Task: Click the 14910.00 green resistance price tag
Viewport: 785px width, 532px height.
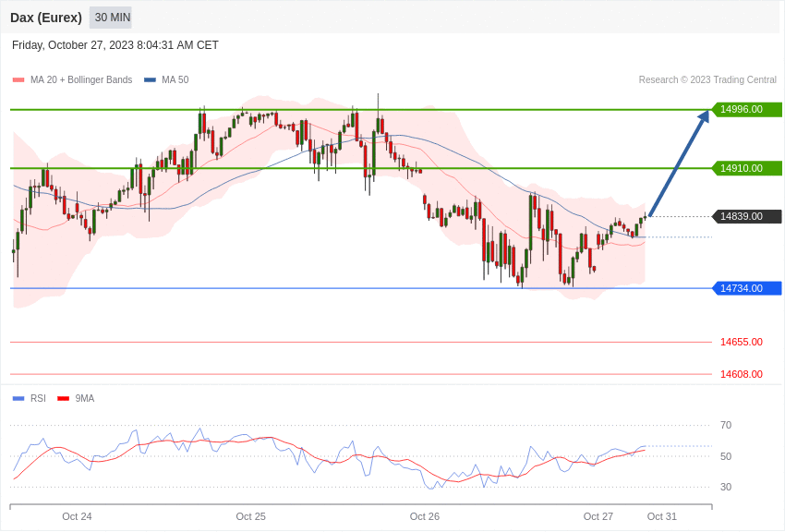Action: point(746,168)
